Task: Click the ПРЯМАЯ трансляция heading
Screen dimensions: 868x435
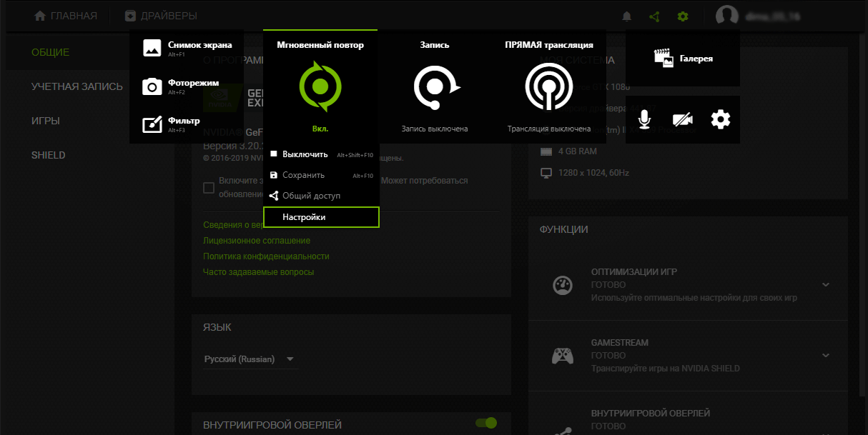Action: point(549,45)
